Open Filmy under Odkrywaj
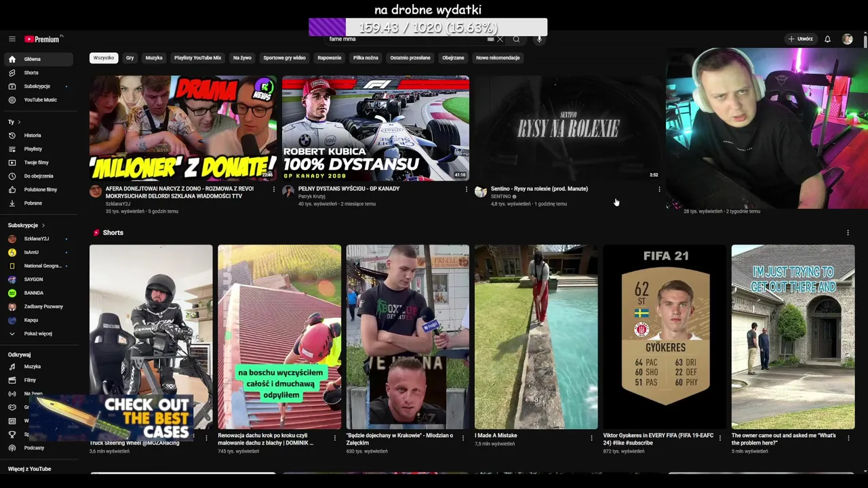This screenshot has height=488, width=868. click(39, 380)
